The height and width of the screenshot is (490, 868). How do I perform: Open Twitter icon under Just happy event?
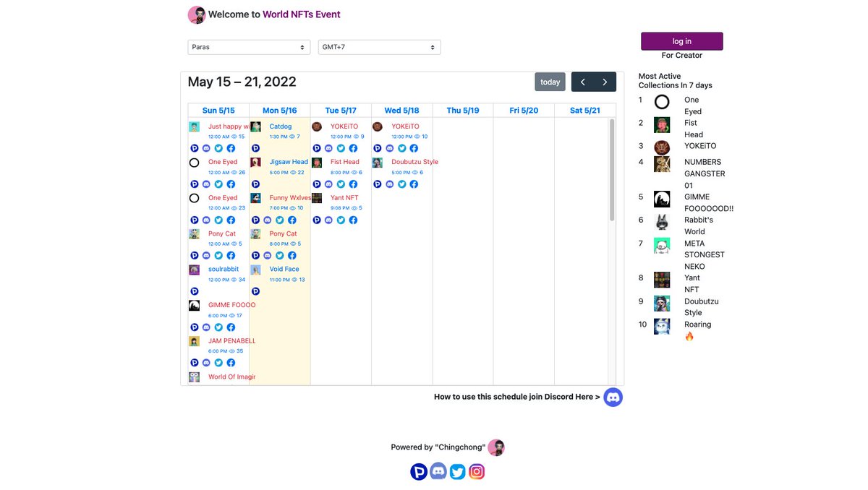tap(218, 148)
